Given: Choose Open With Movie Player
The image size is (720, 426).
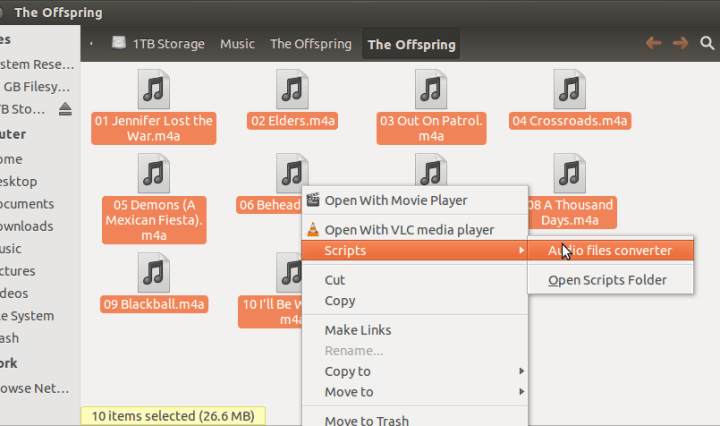Looking at the screenshot, I should point(395,200).
